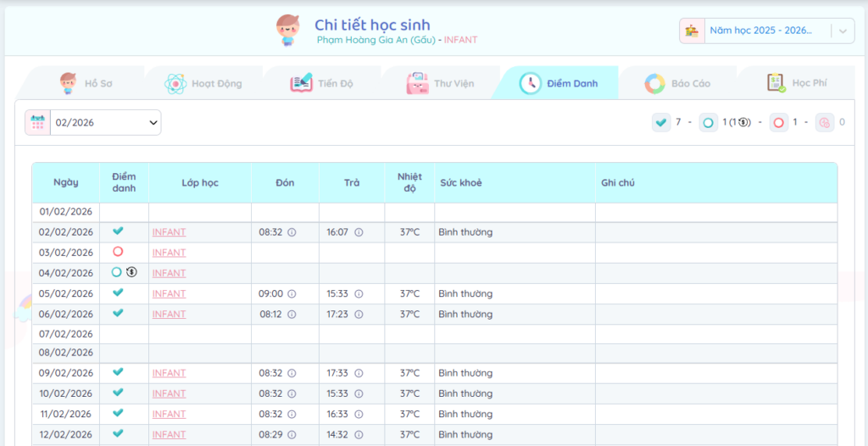Image resolution: width=868 pixels, height=446 pixels.
Task: Toggle the red circle attendance mark on 03/02/2026
Action: click(118, 252)
